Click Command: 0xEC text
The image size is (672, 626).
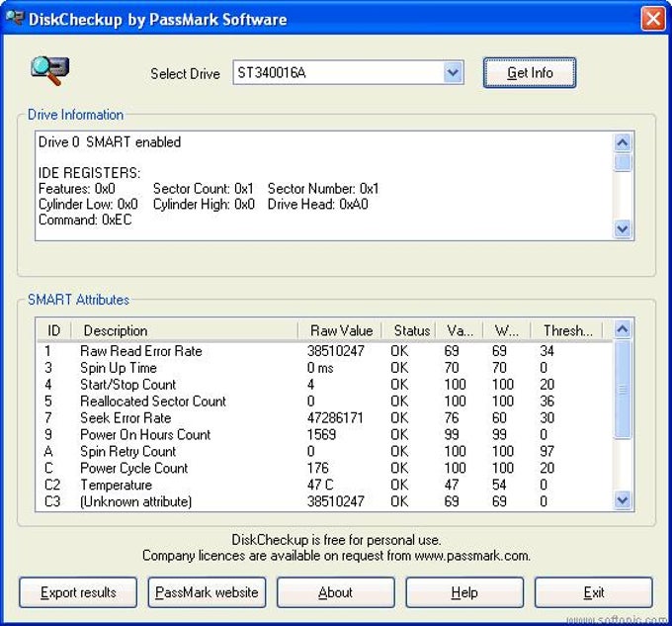[85, 220]
